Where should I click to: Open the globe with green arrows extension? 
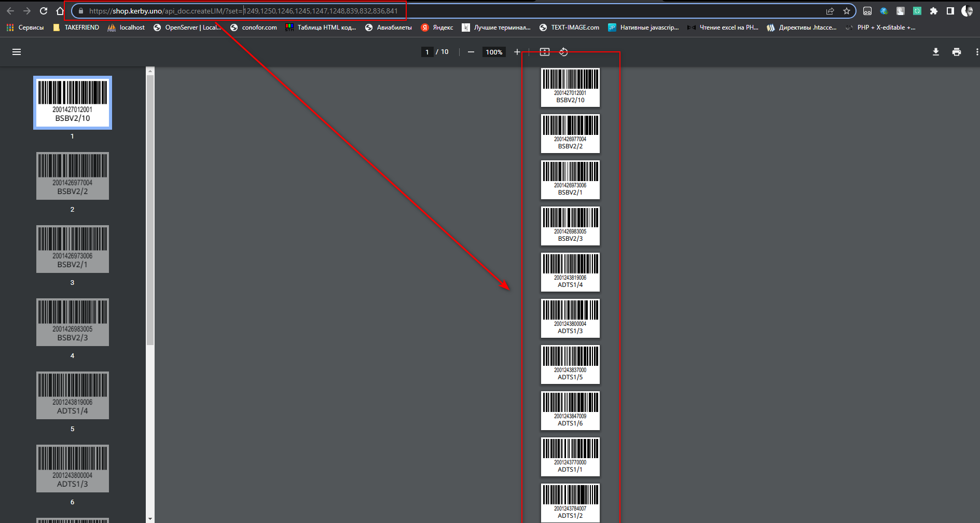[x=884, y=11]
